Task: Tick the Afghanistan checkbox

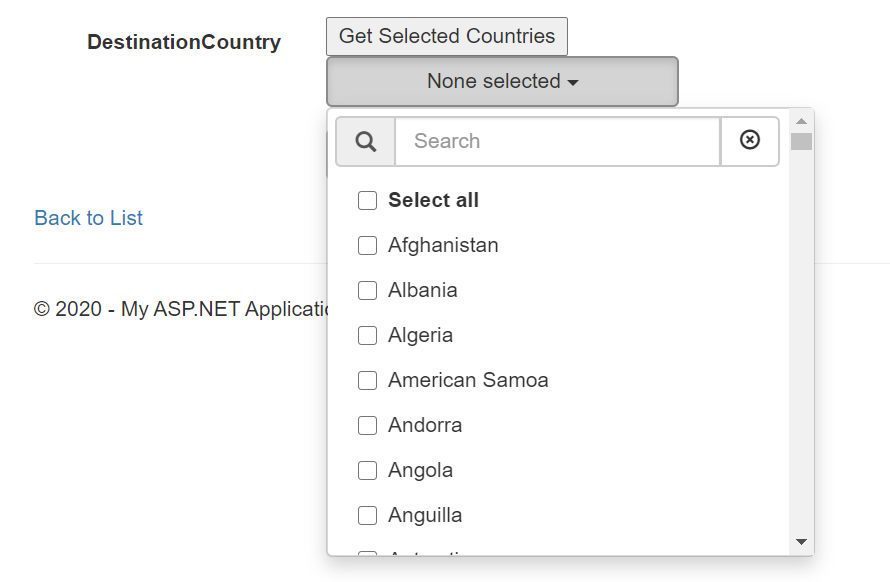Action: pos(367,245)
